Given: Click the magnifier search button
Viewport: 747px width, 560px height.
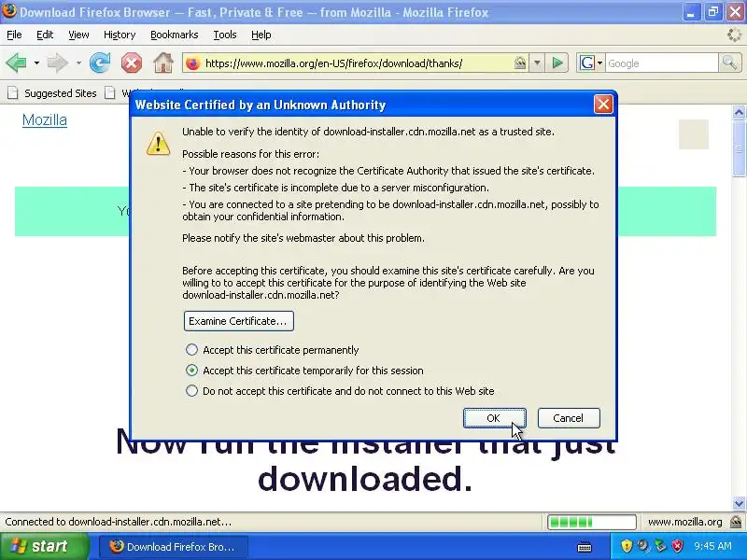Looking at the screenshot, I should tap(729, 63).
